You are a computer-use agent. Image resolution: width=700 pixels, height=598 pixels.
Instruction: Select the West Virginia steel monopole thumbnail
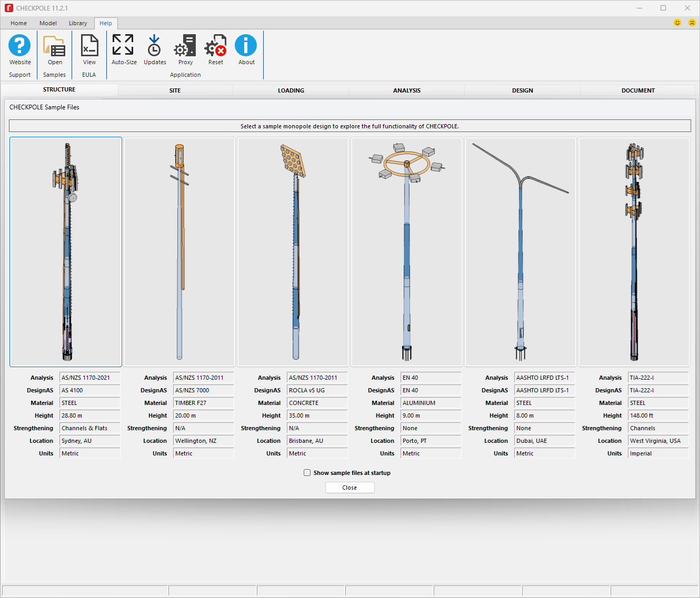click(634, 252)
